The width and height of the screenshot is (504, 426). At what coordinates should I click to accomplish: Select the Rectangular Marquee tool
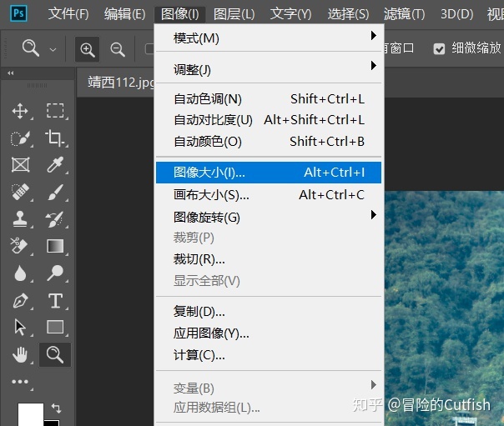click(55, 111)
